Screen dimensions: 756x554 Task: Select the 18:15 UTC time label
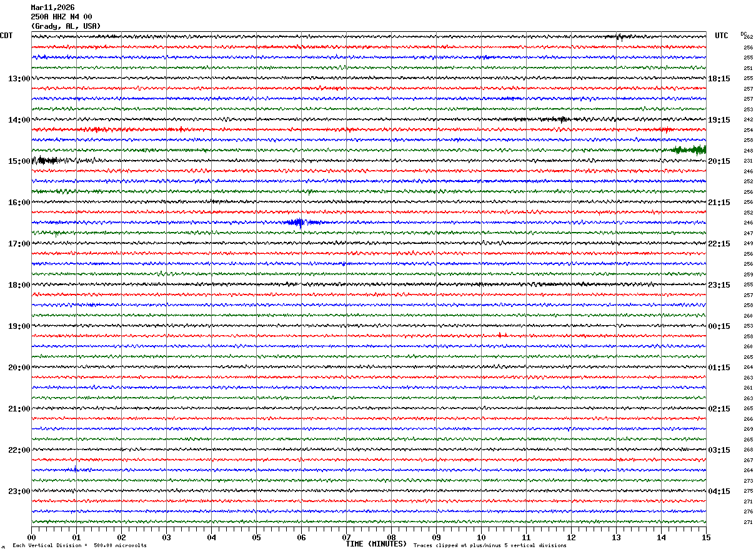719,79
